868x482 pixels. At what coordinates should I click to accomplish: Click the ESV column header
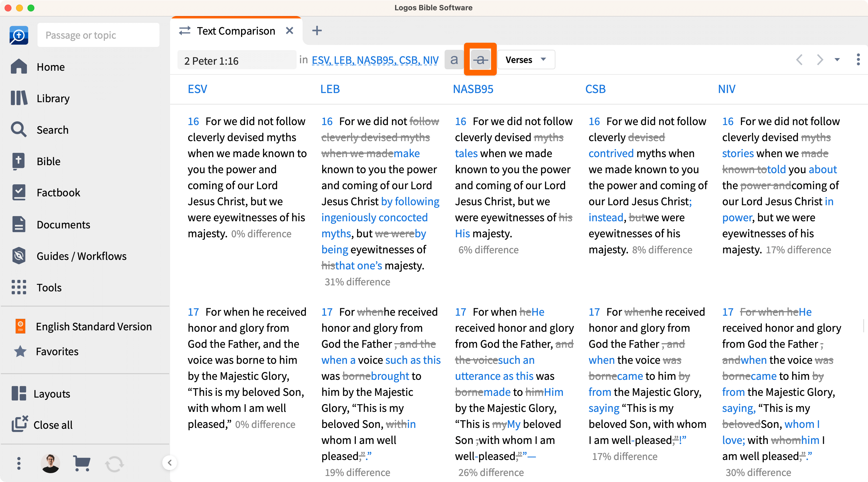tap(198, 89)
